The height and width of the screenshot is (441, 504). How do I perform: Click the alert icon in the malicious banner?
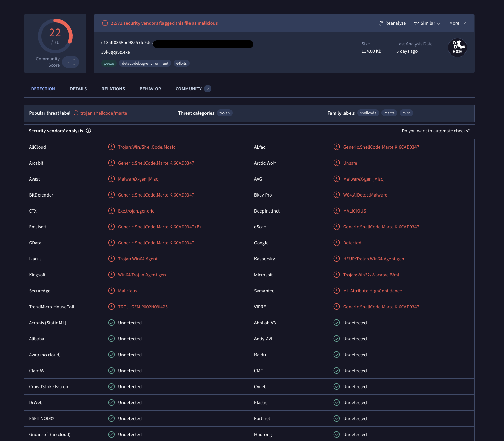105,23
